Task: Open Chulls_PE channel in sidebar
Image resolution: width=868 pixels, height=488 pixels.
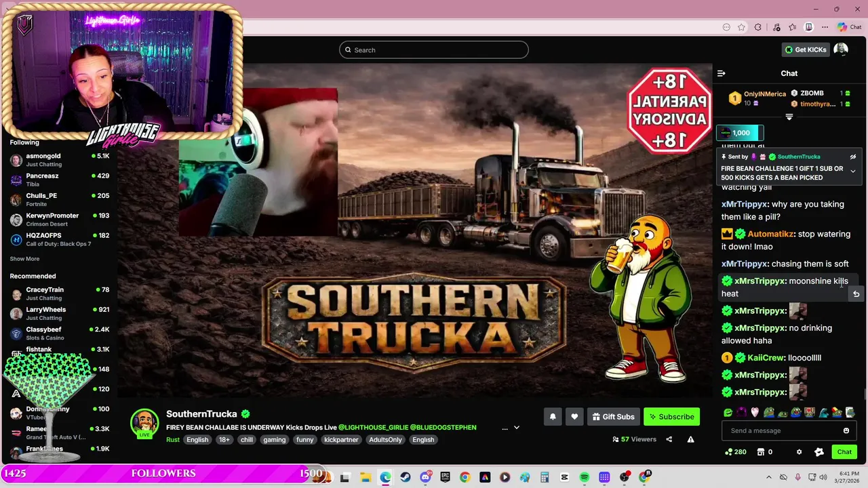Action: pyautogui.click(x=59, y=199)
